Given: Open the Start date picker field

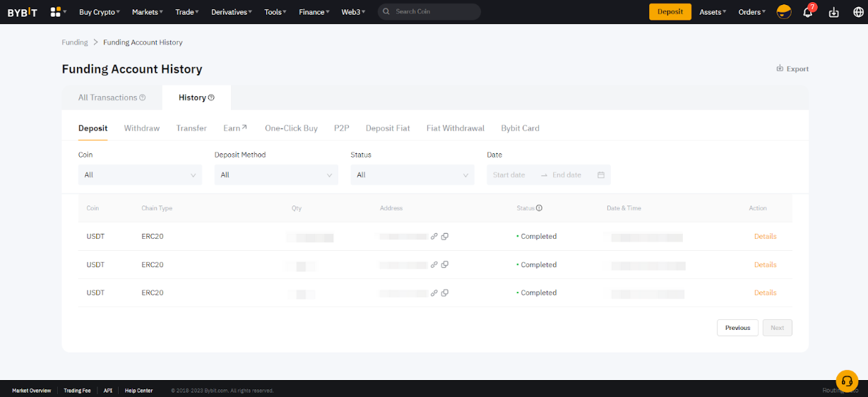Looking at the screenshot, I should click(x=510, y=175).
